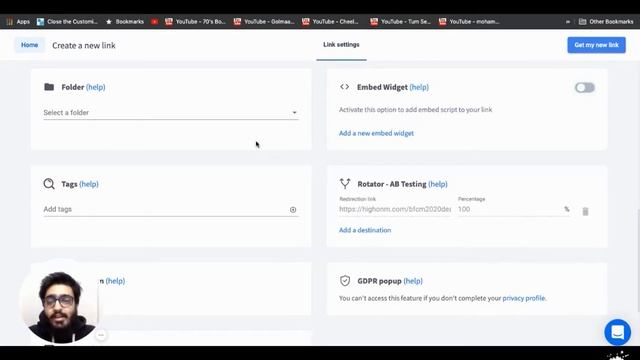This screenshot has width=640, height=360.
Task: Open the Folder help link
Action: coord(96,87)
